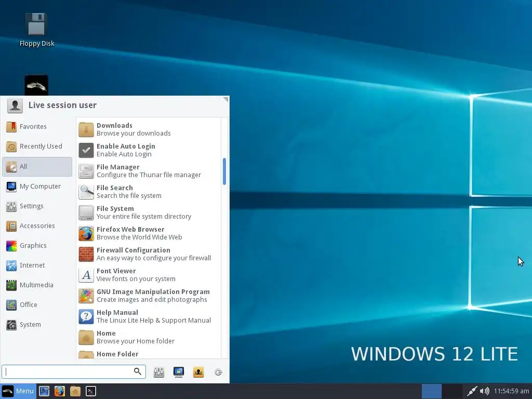This screenshot has width=532, height=399.
Task: Focus the menu search input field
Action: click(74, 372)
